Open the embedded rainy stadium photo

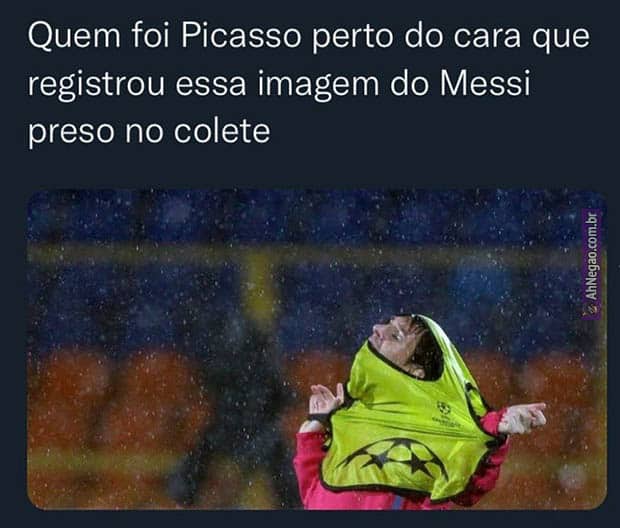pos(316,349)
